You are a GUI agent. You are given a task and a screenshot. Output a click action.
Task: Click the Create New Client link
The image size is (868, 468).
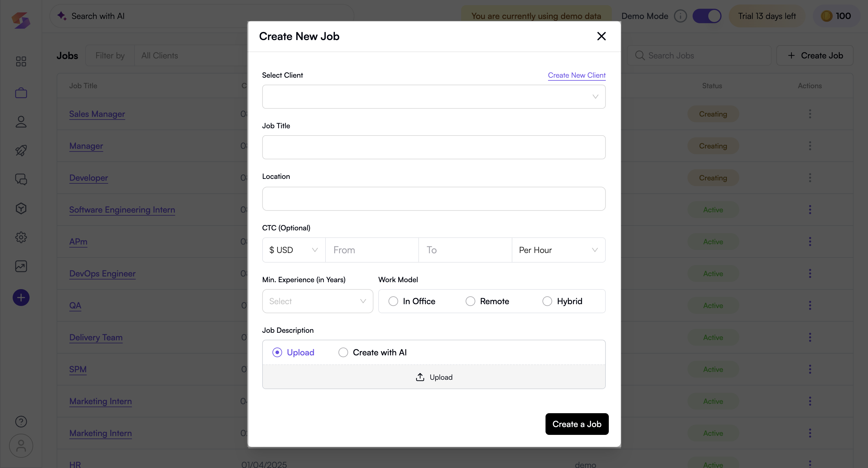coord(577,75)
